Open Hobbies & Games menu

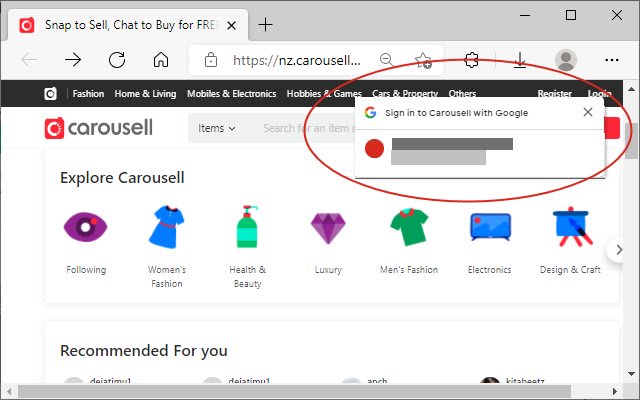pyautogui.click(x=324, y=94)
